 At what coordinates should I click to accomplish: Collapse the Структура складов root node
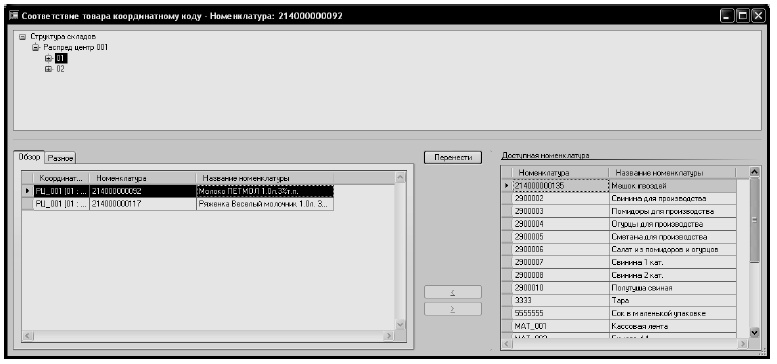tap(22, 37)
